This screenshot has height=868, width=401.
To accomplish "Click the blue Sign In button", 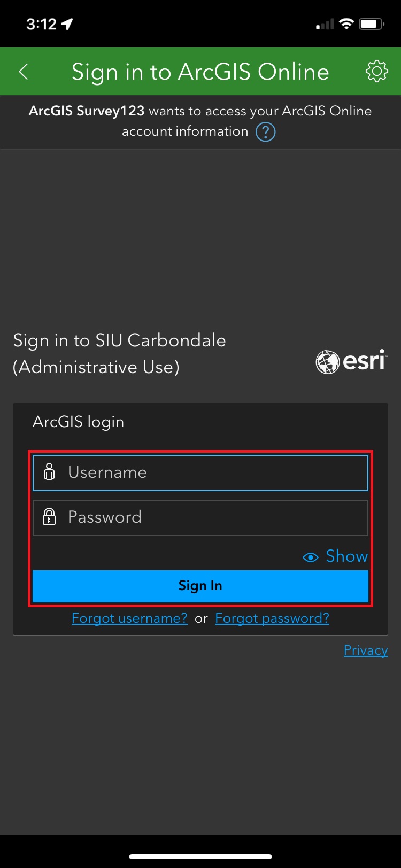I will point(200,586).
